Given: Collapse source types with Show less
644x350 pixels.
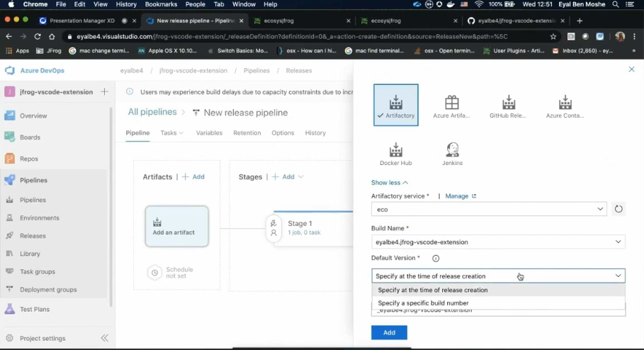Looking at the screenshot, I should [390, 182].
